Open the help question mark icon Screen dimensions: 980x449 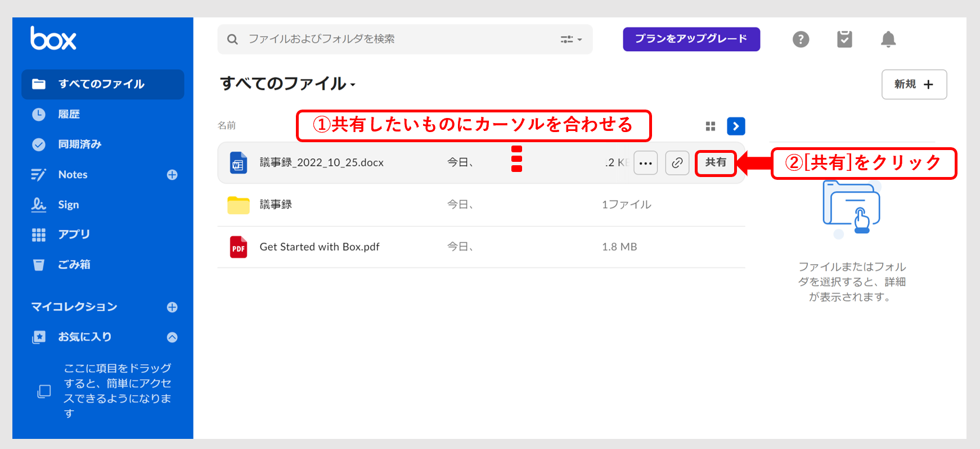(801, 39)
